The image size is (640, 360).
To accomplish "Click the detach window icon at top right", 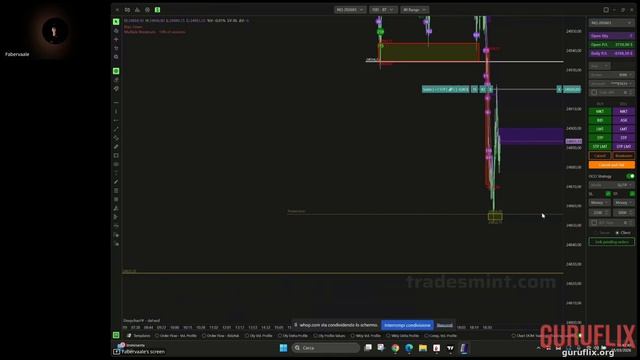I will click(606, 10).
